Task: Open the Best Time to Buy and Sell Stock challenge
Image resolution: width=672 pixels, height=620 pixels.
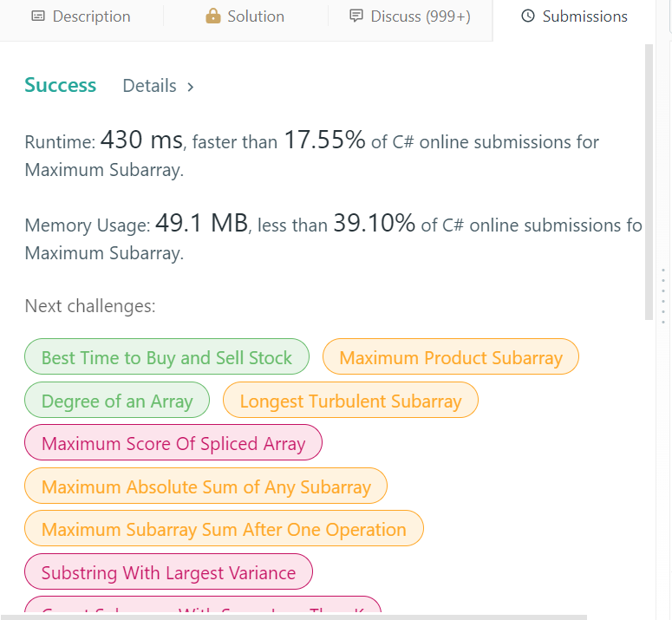Action: 166,356
